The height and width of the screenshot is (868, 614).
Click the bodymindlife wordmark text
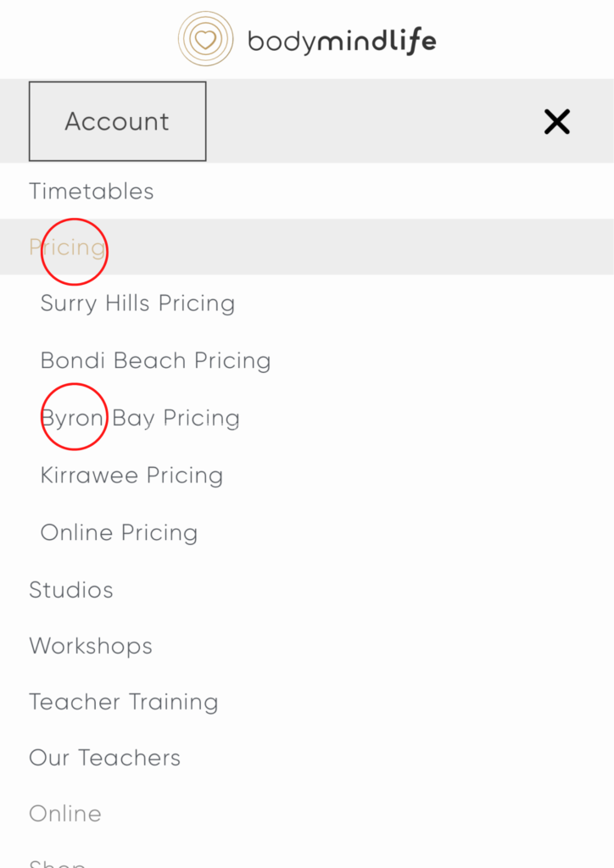tap(342, 41)
